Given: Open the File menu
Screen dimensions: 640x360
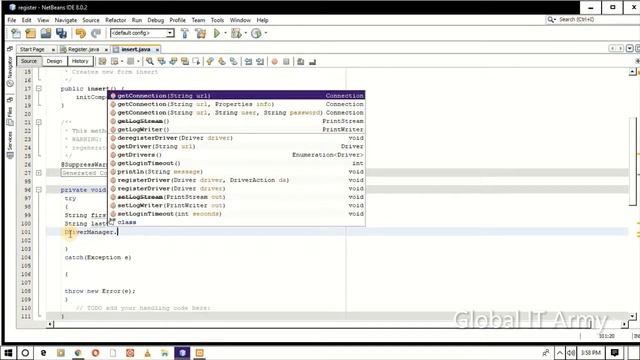Looking at the screenshot, I should [x=12, y=20].
